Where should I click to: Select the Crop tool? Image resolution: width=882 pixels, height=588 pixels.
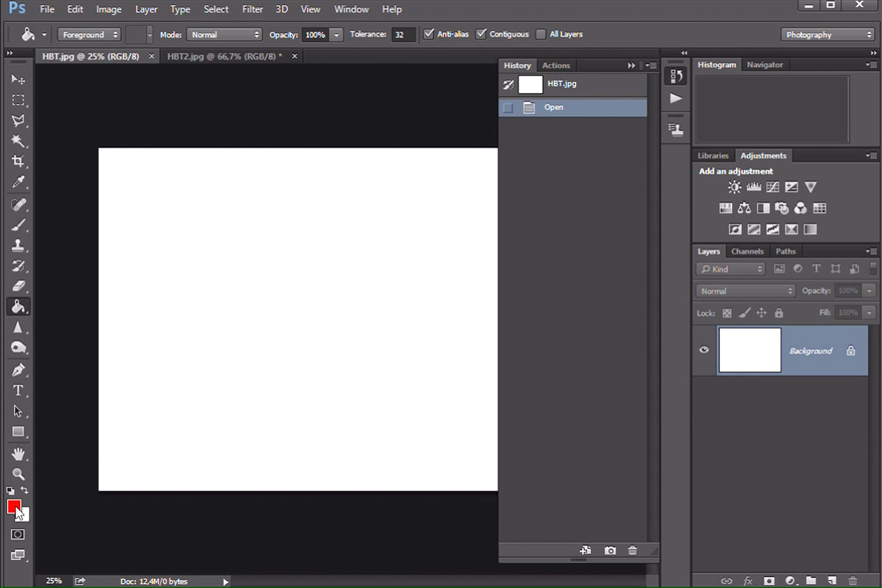point(18,161)
